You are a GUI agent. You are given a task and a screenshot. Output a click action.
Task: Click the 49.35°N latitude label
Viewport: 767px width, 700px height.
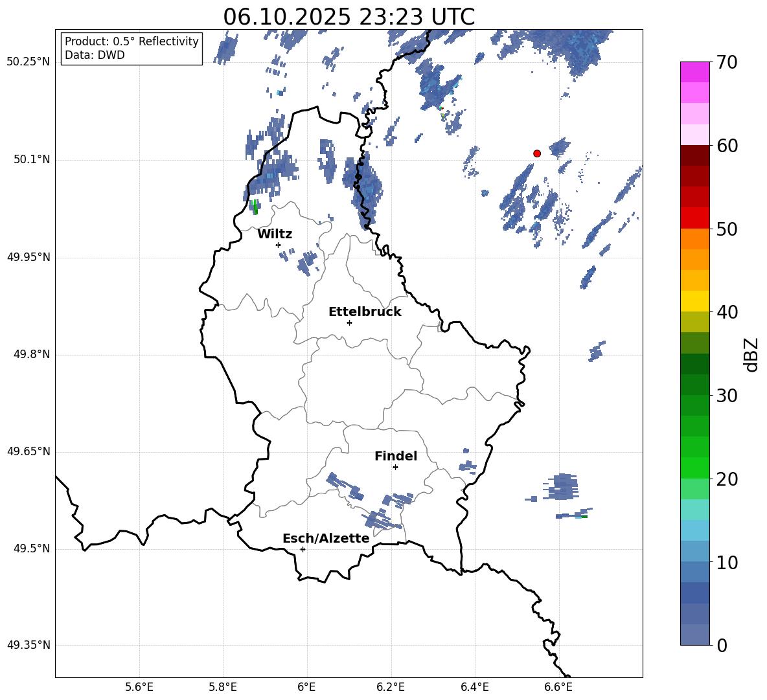(x=29, y=645)
